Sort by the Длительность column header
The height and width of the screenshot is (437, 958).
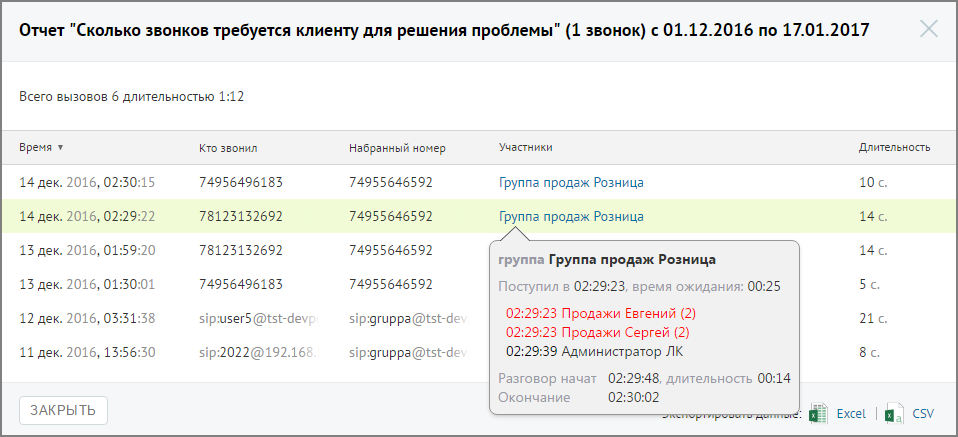(x=895, y=147)
